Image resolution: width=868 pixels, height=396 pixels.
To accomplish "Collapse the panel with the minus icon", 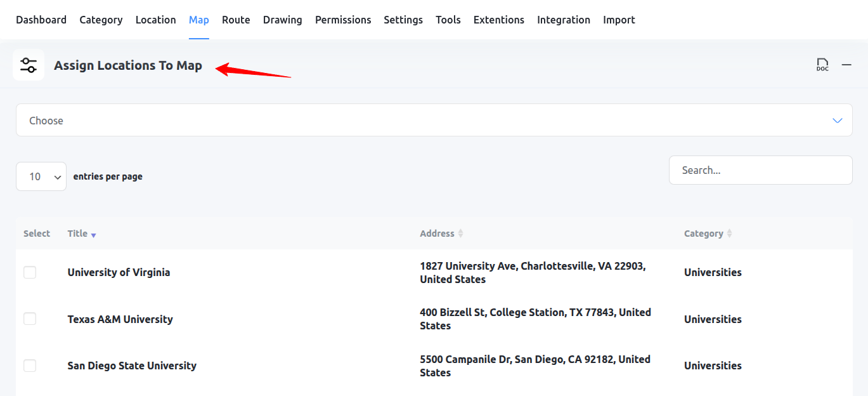I will (x=846, y=65).
